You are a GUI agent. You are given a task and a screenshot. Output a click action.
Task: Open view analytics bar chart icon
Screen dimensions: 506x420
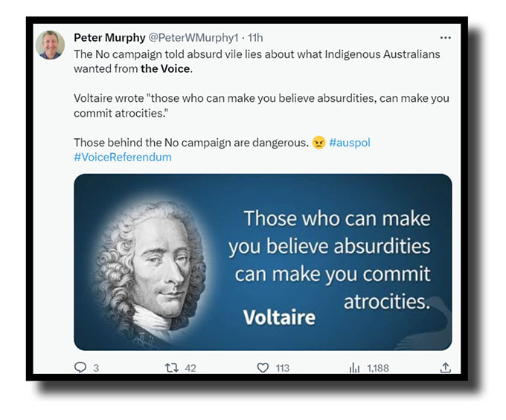click(x=354, y=367)
